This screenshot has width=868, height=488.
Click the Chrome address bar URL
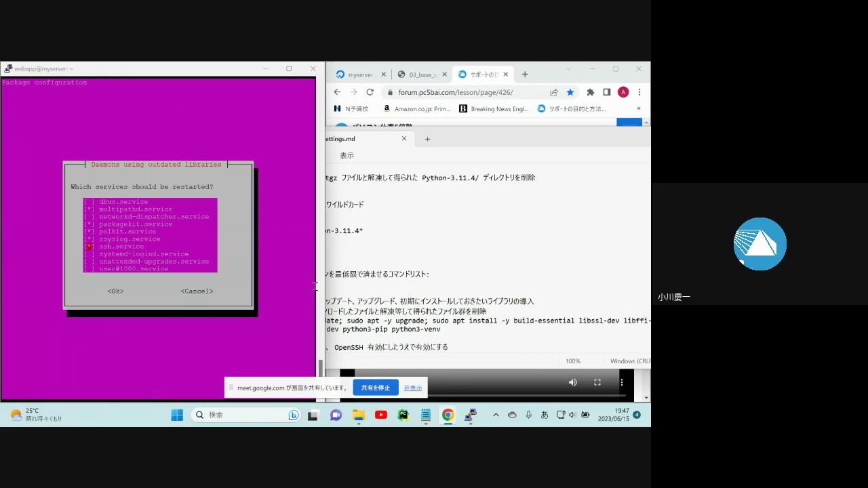(x=455, y=92)
